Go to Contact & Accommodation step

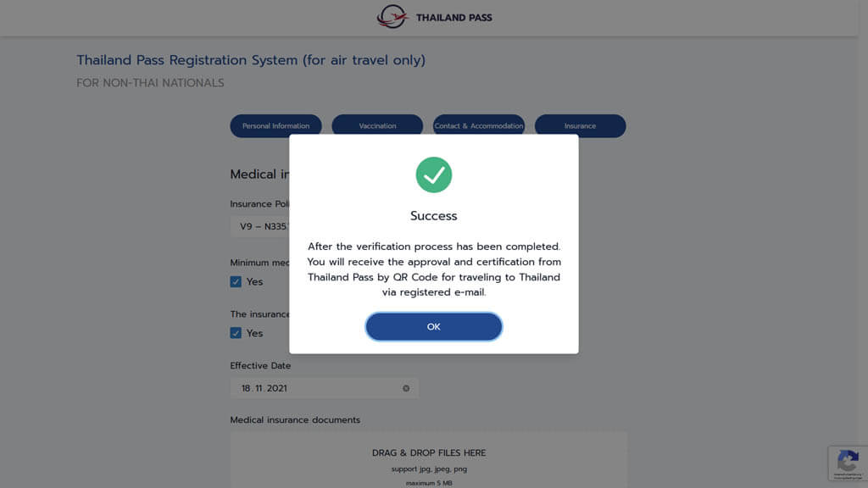coord(478,125)
